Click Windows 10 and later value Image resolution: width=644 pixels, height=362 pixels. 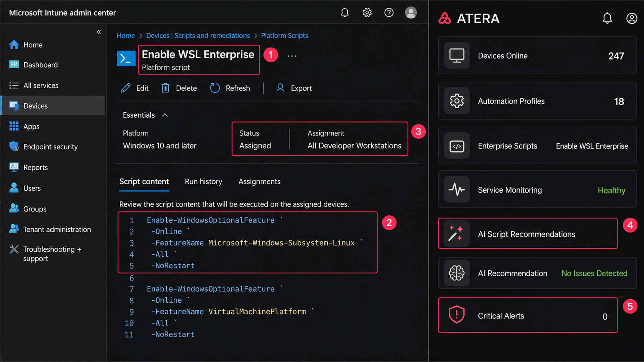[160, 145]
